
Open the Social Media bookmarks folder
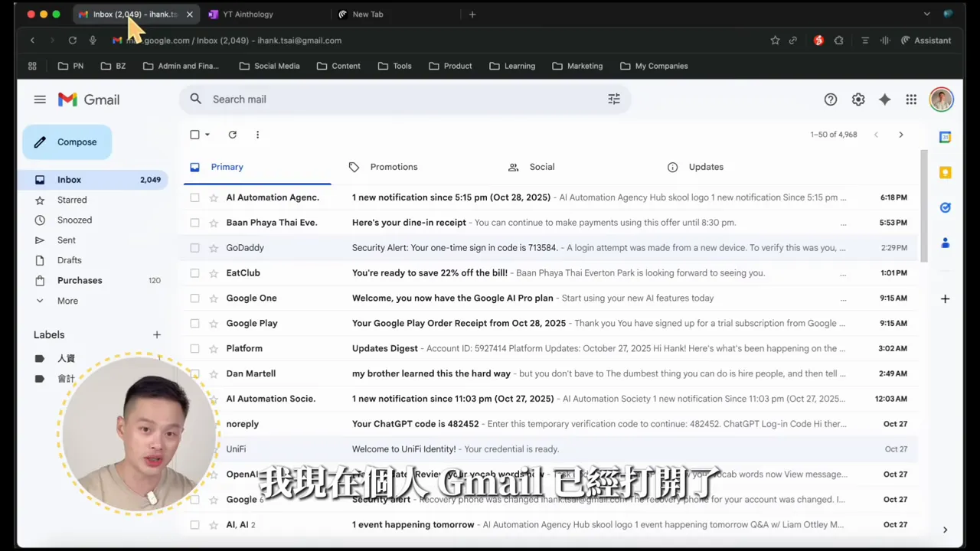[269, 66]
